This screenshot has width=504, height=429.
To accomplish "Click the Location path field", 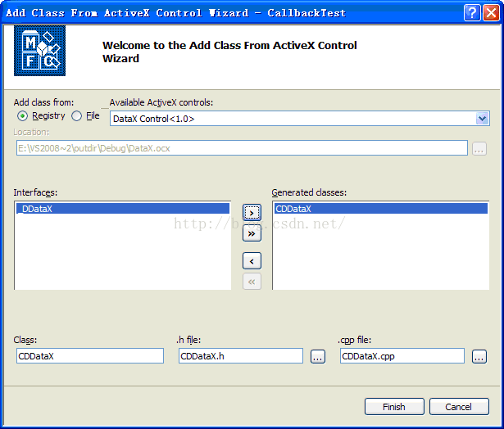I will pos(242,148).
